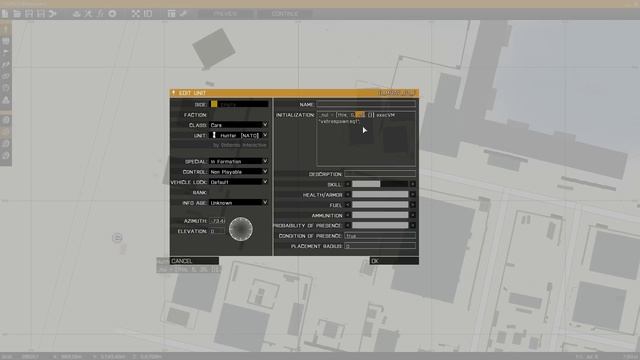Image resolution: width=640 pixels, height=360 pixels.
Task: Cancel the Edit Unit dialog
Action: click(x=194, y=261)
